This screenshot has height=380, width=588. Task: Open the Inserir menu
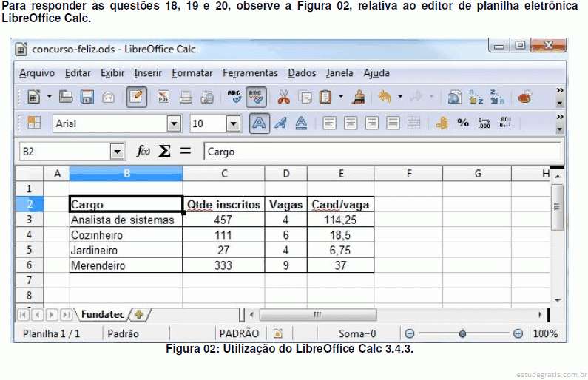pyautogui.click(x=148, y=72)
